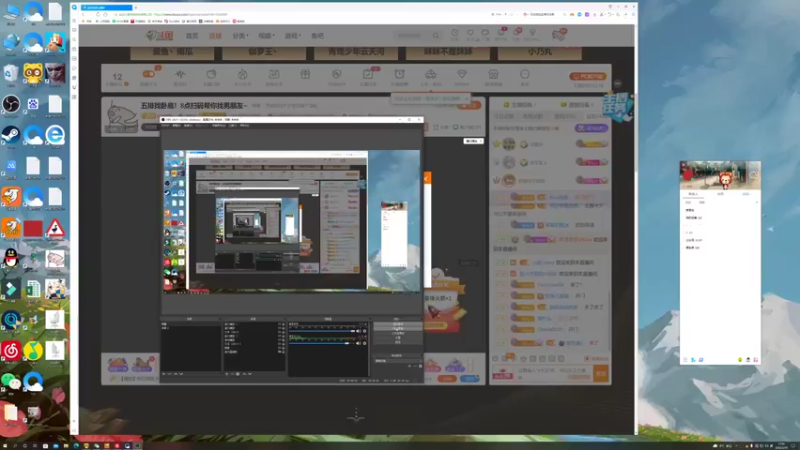Switch to the 鲨鱼、南瓜 tab

(x=172, y=52)
